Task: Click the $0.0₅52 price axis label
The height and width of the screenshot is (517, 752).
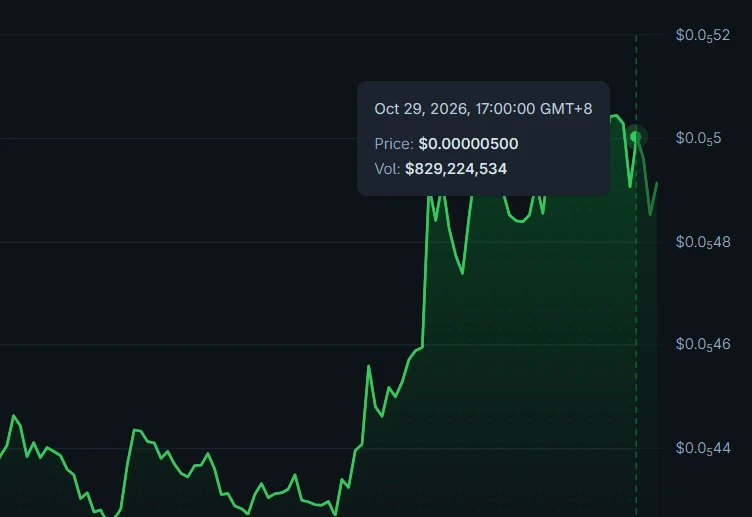Action: (x=703, y=35)
